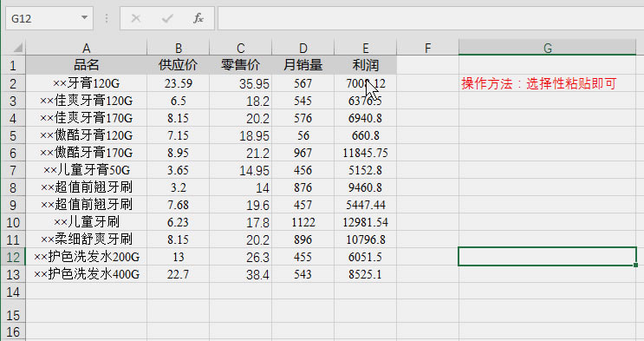Select row 1 header
This screenshot has height=341, width=644.
tap(13, 65)
